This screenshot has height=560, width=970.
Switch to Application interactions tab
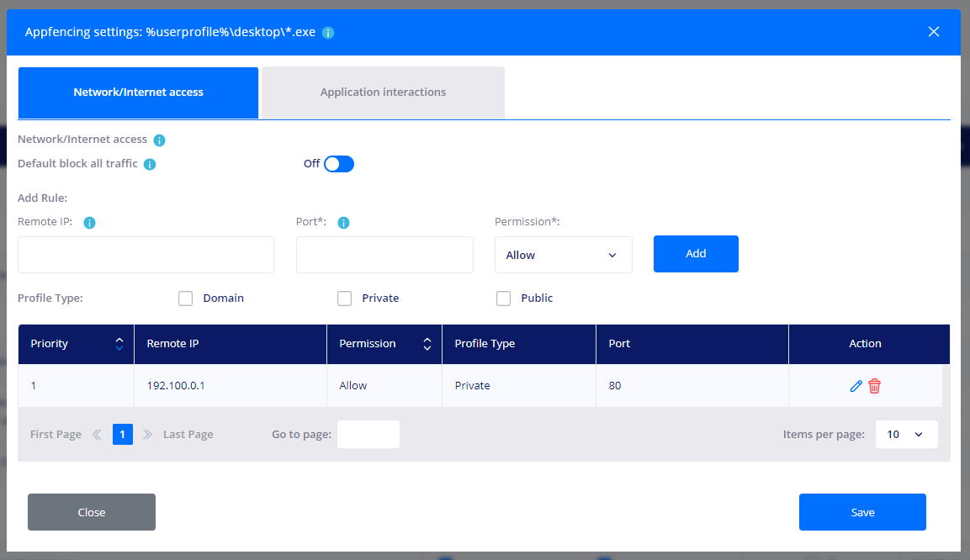click(383, 92)
